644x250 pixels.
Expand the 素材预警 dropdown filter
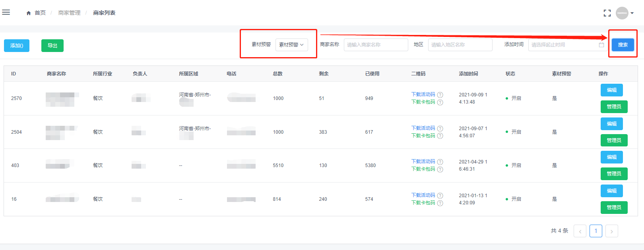291,45
